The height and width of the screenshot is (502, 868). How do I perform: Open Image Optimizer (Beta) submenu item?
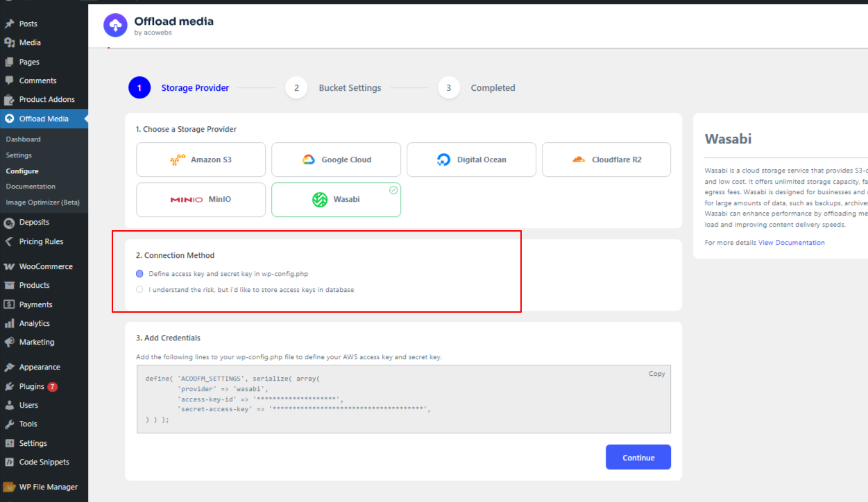(x=43, y=202)
